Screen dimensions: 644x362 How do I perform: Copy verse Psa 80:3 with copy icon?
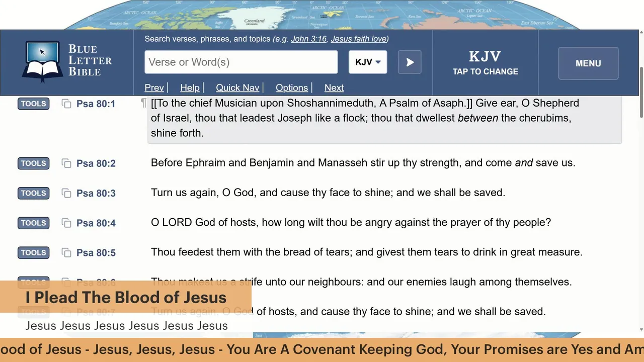[x=66, y=193]
